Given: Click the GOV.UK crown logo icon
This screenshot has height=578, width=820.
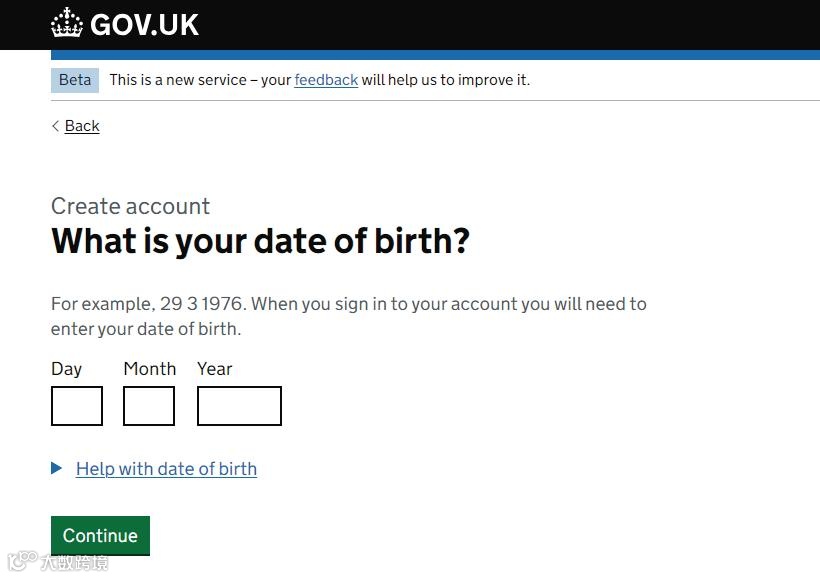Looking at the screenshot, I should click(x=67, y=23).
